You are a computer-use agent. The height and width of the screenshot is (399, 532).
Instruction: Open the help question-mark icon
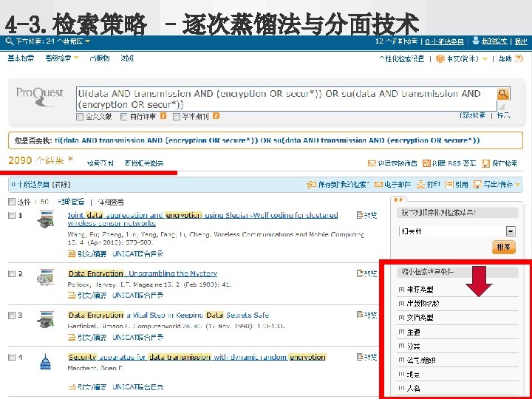tap(519, 58)
